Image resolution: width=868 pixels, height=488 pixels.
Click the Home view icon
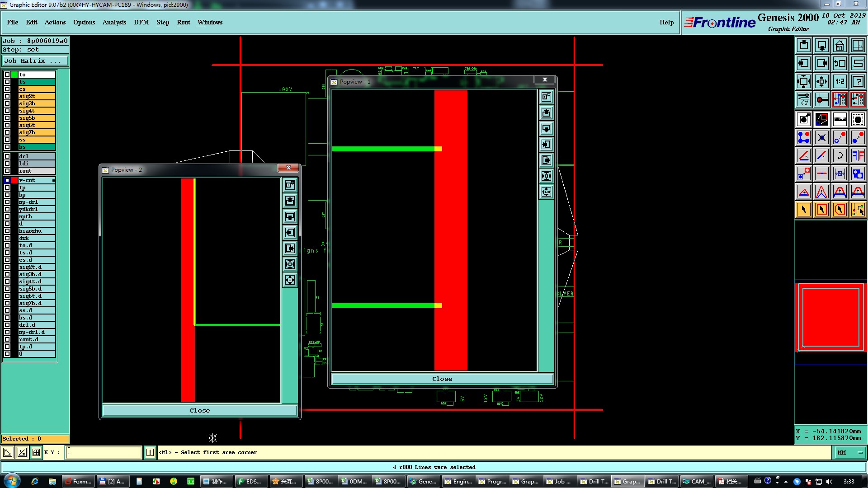(840, 45)
